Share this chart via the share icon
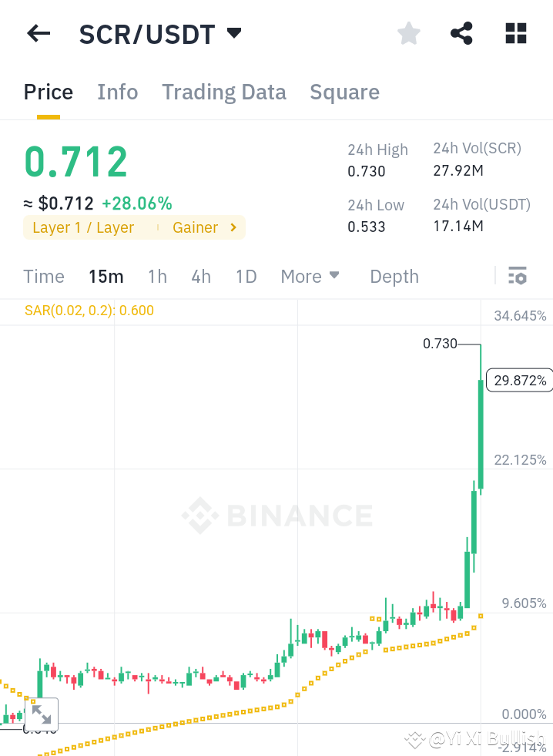 point(461,33)
